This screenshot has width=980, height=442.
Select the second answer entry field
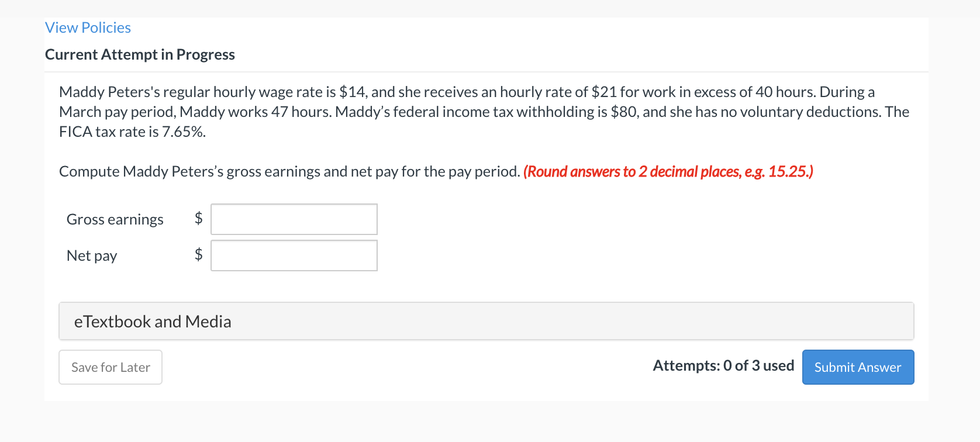click(x=294, y=255)
